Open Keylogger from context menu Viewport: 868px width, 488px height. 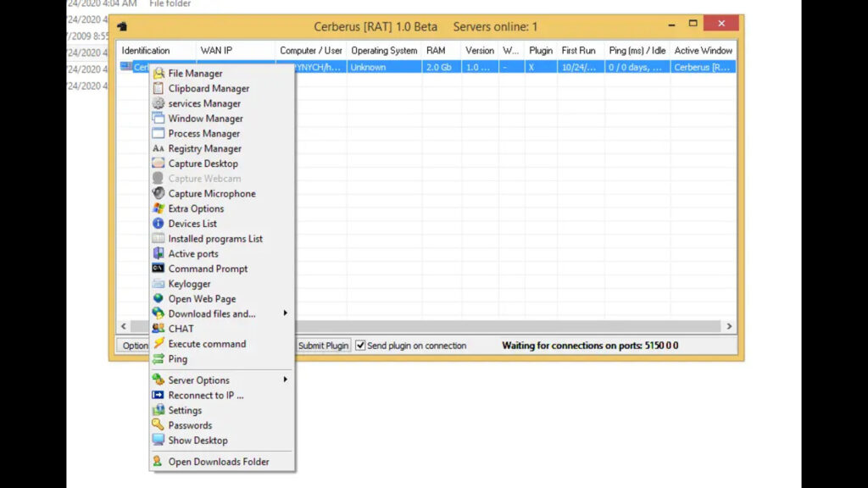point(222,283)
